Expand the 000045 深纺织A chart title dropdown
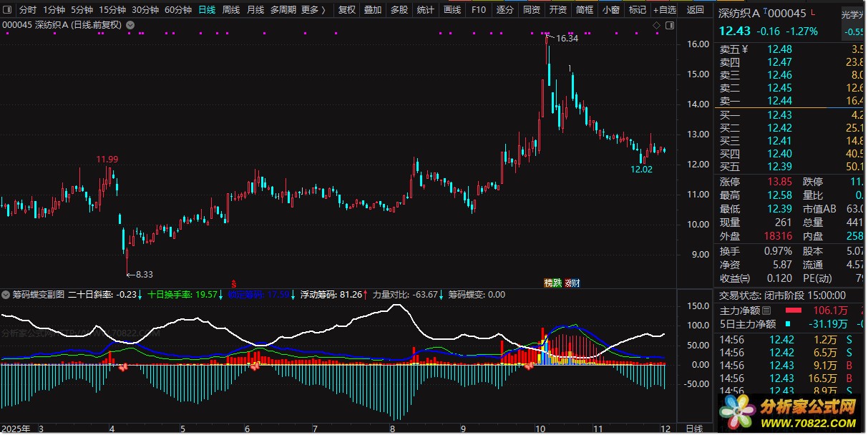 [x=129, y=25]
